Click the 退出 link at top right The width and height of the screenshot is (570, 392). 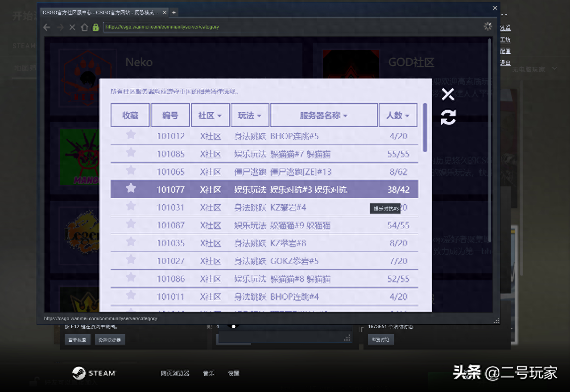pyautogui.click(x=505, y=63)
